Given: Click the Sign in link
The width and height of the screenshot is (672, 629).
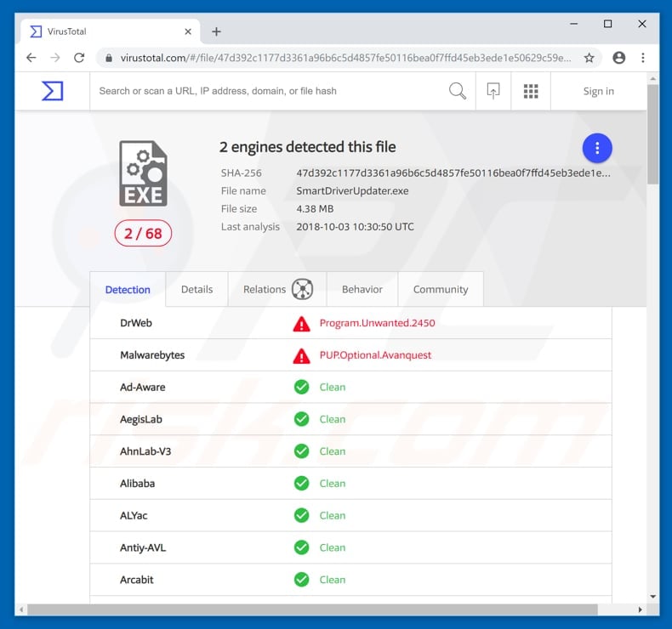Looking at the screenshot, I should [598, 91].
